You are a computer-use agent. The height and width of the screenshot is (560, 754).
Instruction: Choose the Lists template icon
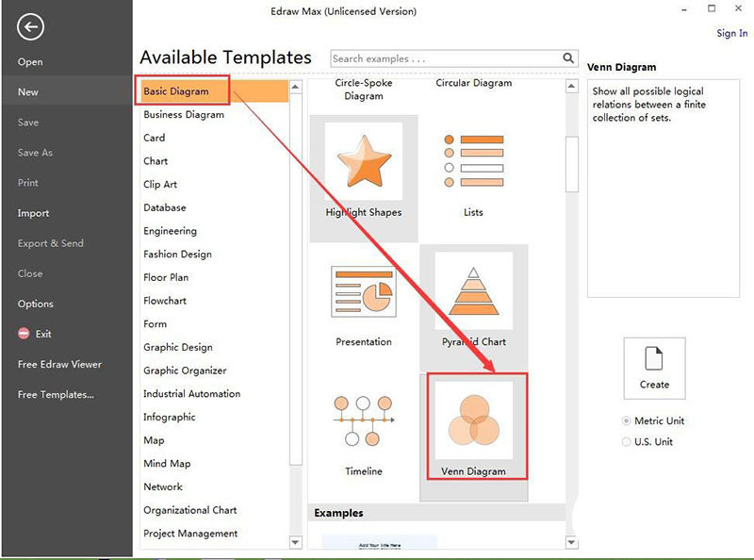pos(473,161)
